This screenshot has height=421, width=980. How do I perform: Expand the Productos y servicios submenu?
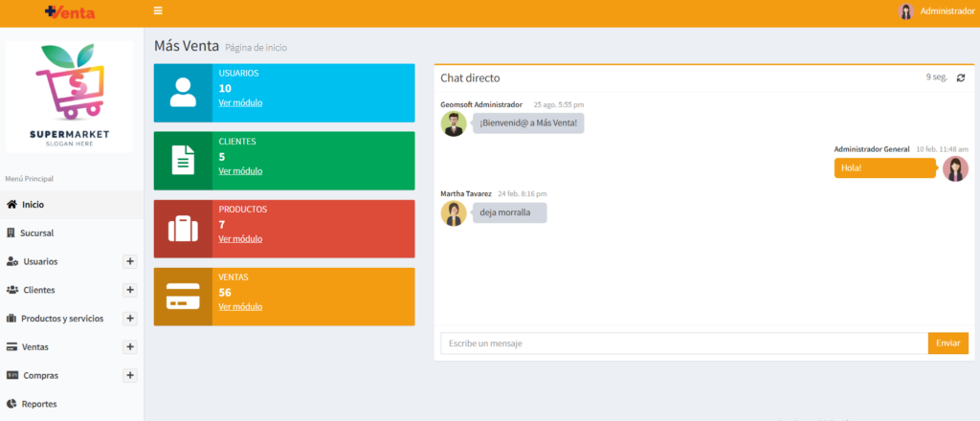coord(130,319)
